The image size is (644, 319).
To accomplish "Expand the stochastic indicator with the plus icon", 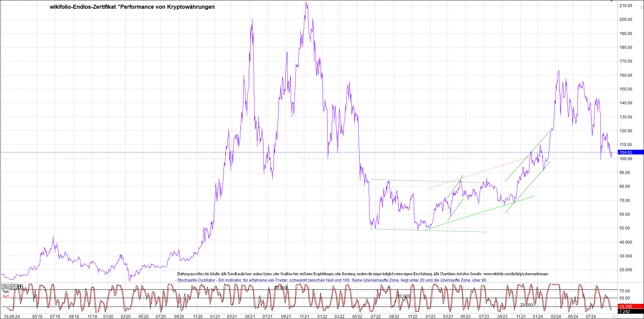I will 21,287.
